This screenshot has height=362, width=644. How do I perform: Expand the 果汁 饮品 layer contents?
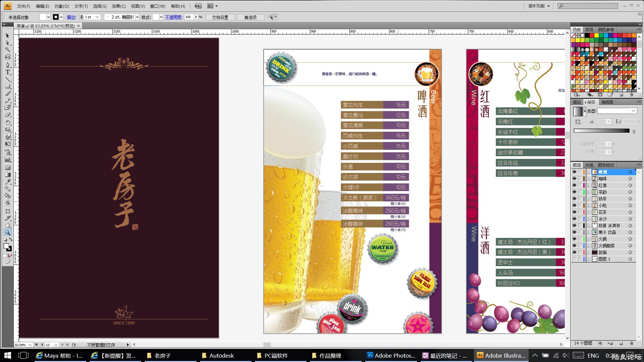point(588,232)
